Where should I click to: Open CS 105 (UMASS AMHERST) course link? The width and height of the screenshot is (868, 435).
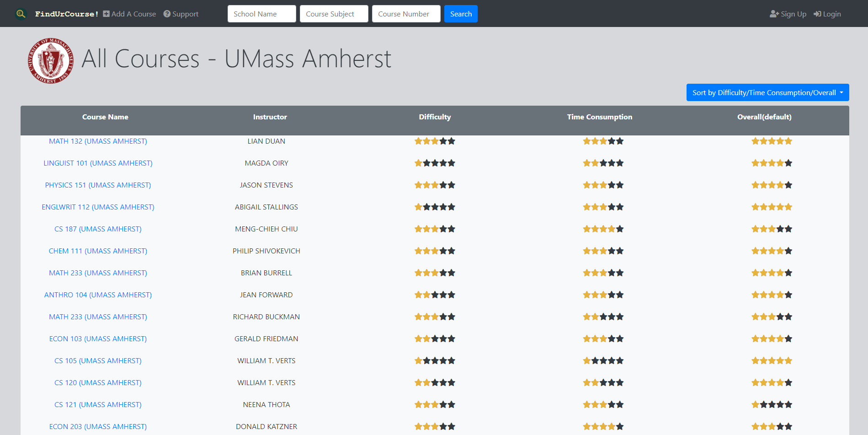(x=98, y=361)
